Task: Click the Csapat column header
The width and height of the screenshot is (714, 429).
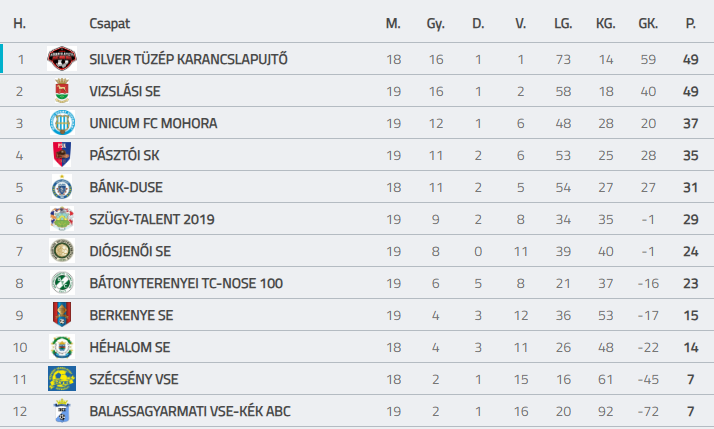Action: [109, 23]
